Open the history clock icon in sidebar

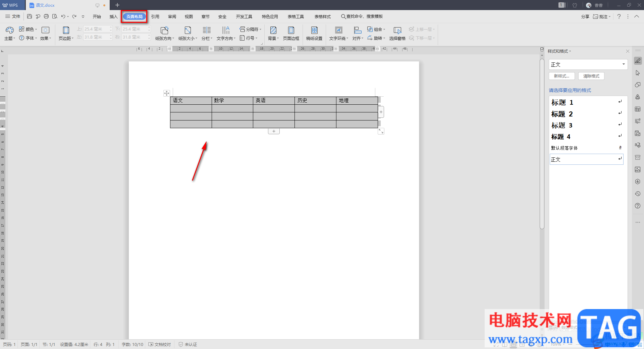coord(638,194)
